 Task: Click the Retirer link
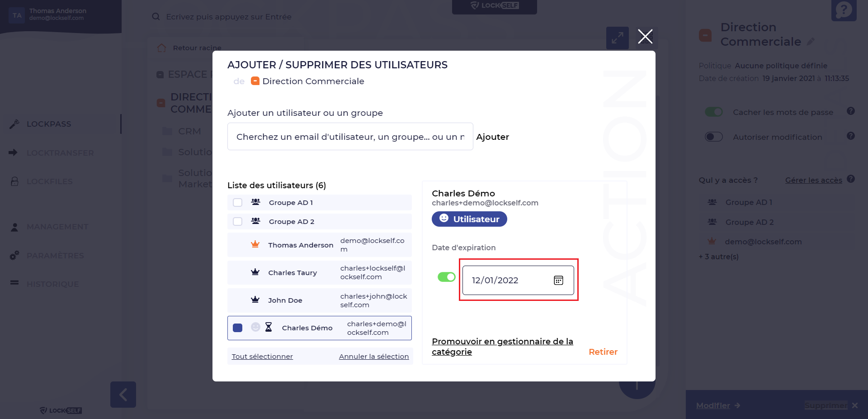point(603,352)
